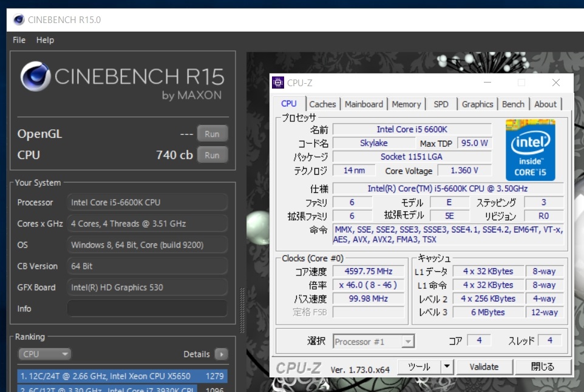
Task: Click the instructions list MMX, SSE text
Action: point(448,234)
